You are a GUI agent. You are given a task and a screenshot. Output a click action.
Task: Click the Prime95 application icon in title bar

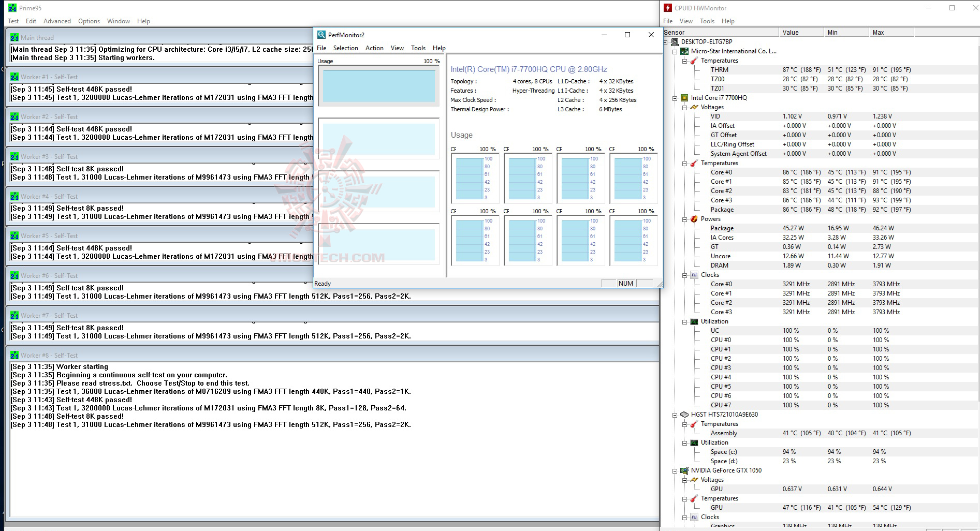tap(12, 8)
